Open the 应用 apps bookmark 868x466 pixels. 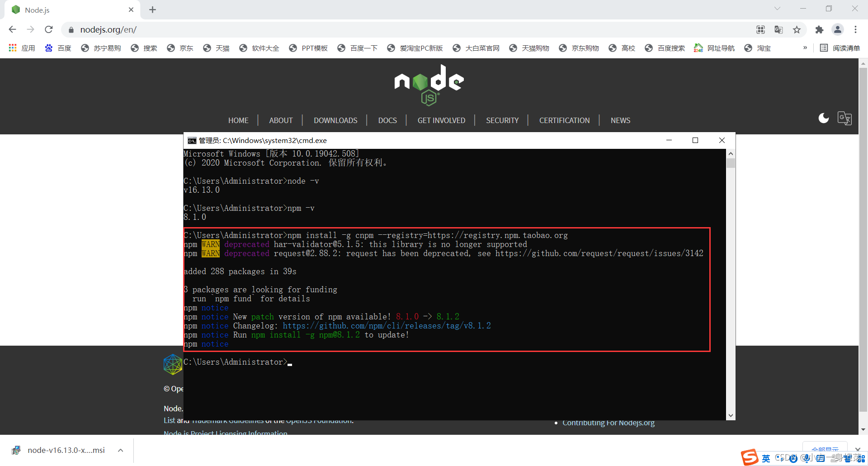pos(22,48)
